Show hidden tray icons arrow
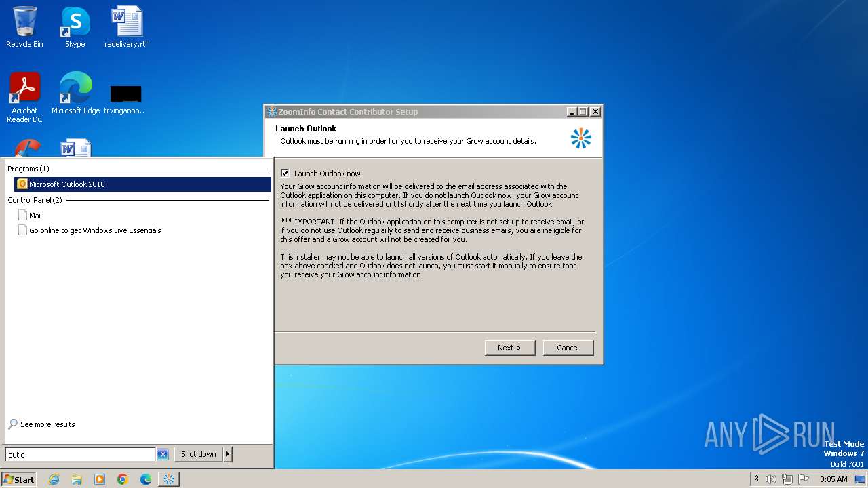This screenshot has width=868, height=488. (756, 479)
